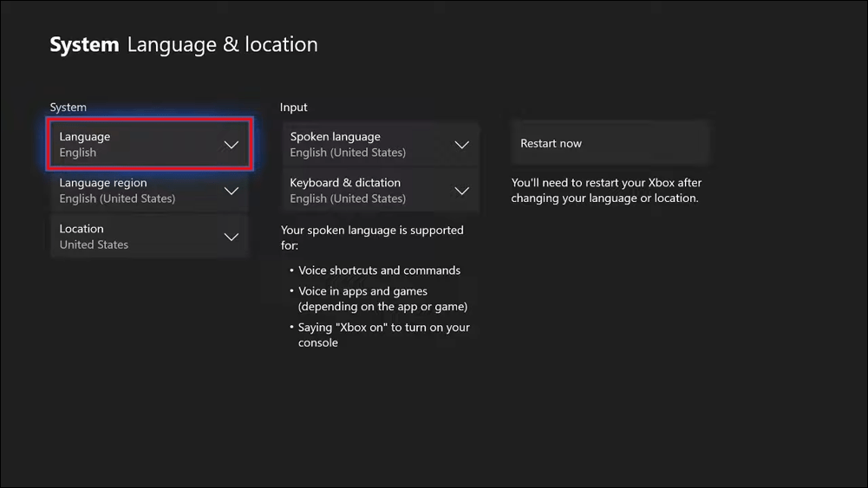Click the chevron icon on Spoken language
This screenshot has width=868, height=488.
(x=461, y=145)
